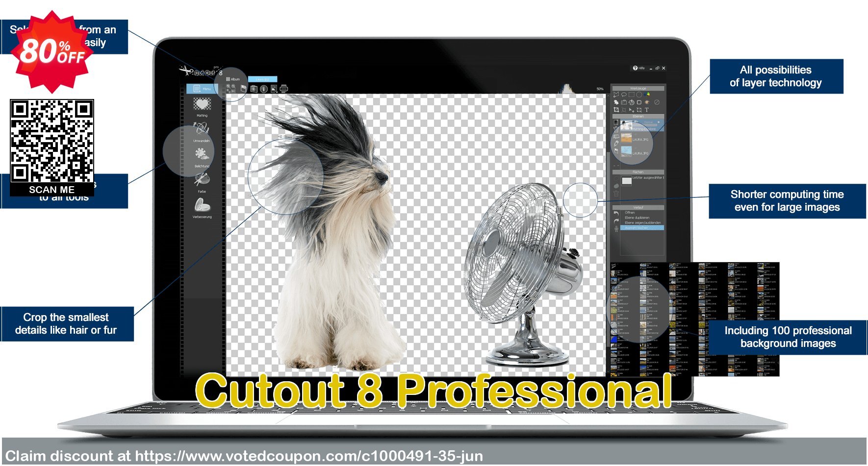Select the rotate tool in Werkzeuge
This screenshot has width=868, height=466.
(632, 102)
